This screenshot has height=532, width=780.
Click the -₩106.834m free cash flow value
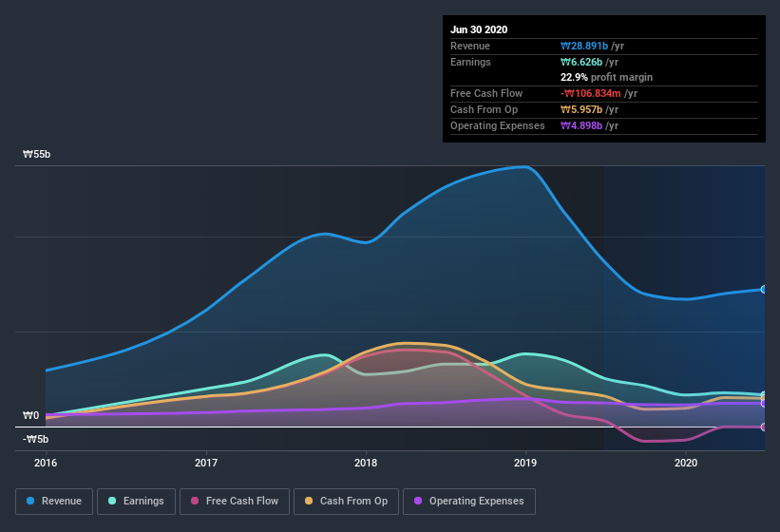pyautogui.click(x=591, y=93)
